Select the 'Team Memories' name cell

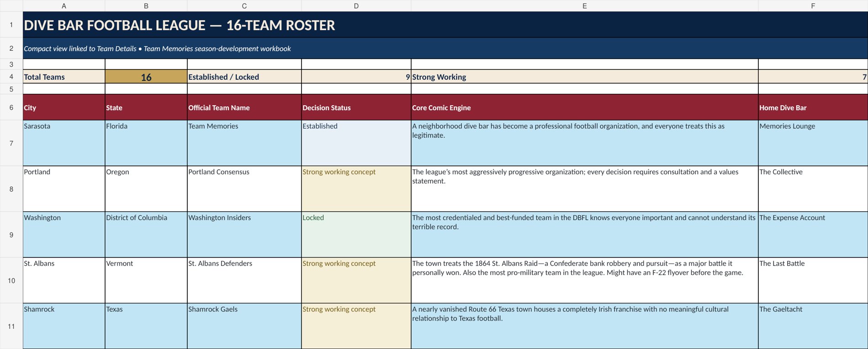pyautogui.click(x=244, y=143)
